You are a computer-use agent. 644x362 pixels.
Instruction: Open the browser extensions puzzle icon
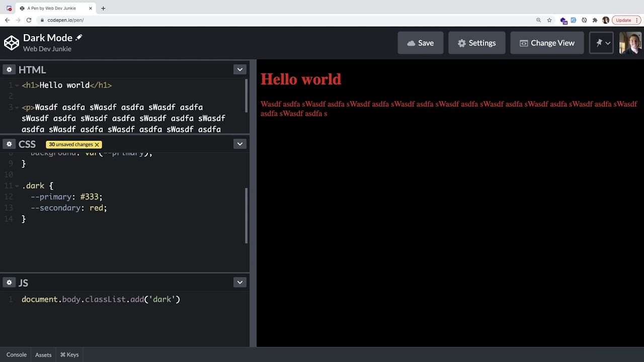pos(595,20)
